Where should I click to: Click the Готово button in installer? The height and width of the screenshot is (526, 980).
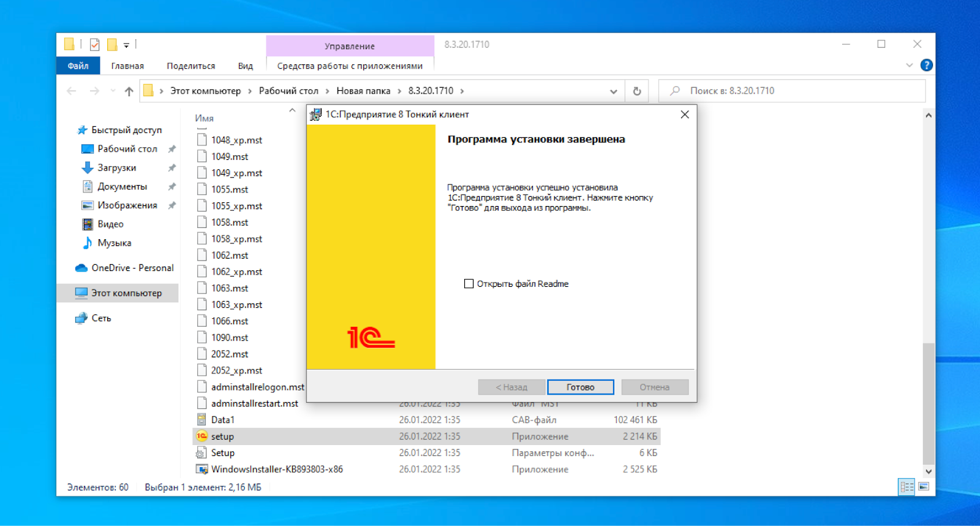[x=580, y=387]
